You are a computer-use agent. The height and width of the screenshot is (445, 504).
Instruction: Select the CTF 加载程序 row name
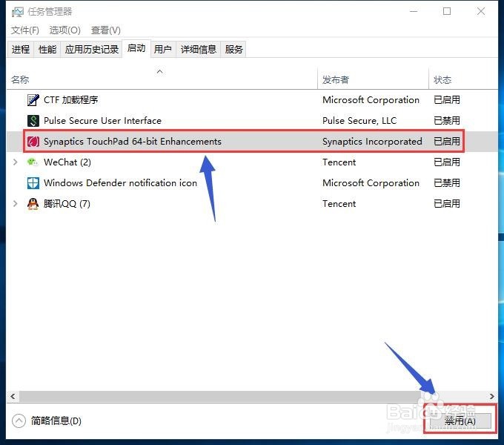pos(70,100)
